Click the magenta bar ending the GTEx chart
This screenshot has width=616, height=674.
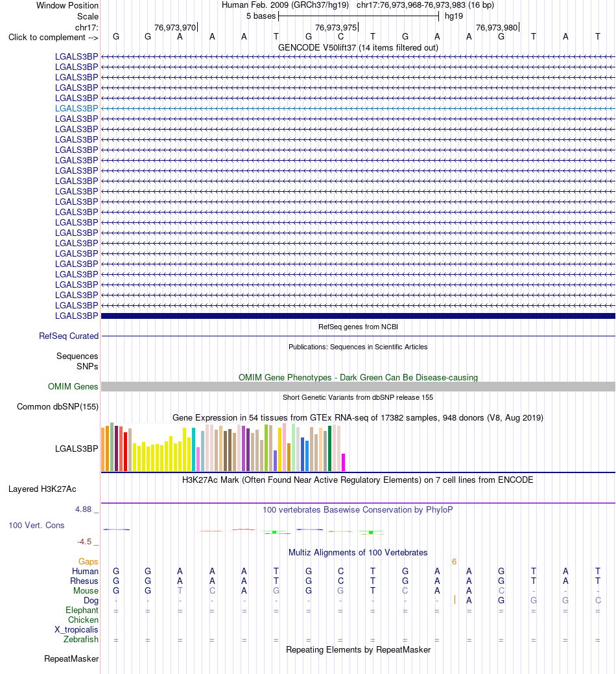(343, 463)
